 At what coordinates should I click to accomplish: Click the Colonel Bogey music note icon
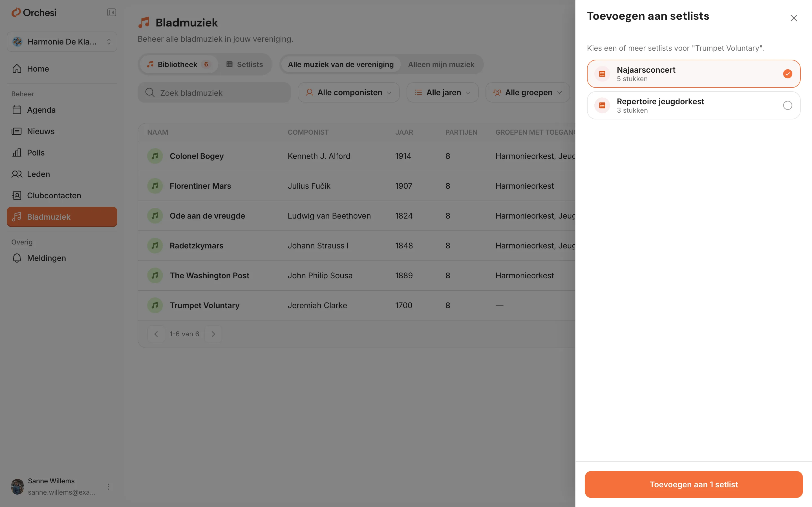pos(155,156)
